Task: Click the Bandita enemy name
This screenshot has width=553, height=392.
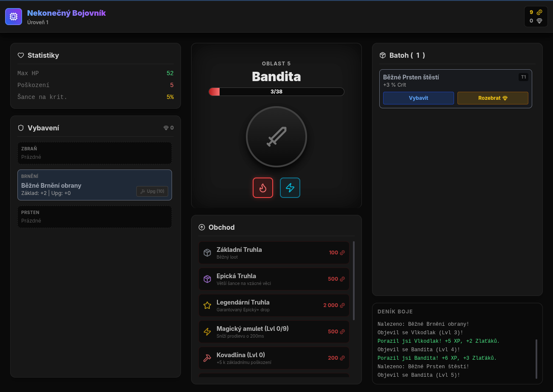Action: click(x=276, y=76)
